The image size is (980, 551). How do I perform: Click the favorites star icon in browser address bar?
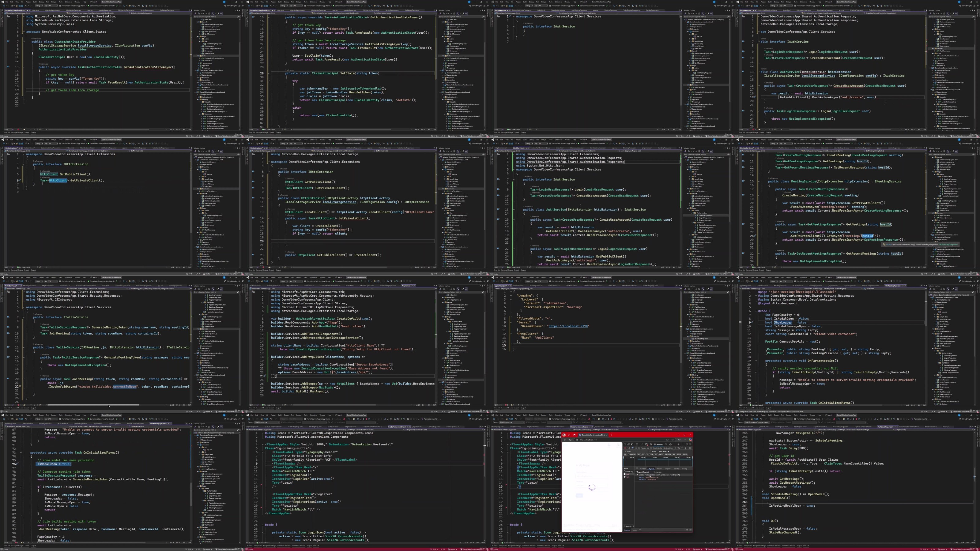click(673, 440)
